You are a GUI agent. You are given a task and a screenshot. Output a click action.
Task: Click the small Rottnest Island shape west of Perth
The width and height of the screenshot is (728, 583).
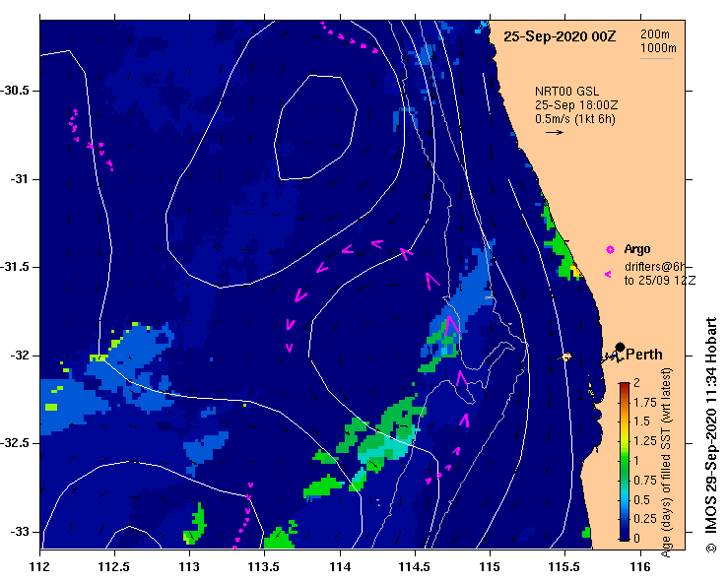click(x=565, y=356)
